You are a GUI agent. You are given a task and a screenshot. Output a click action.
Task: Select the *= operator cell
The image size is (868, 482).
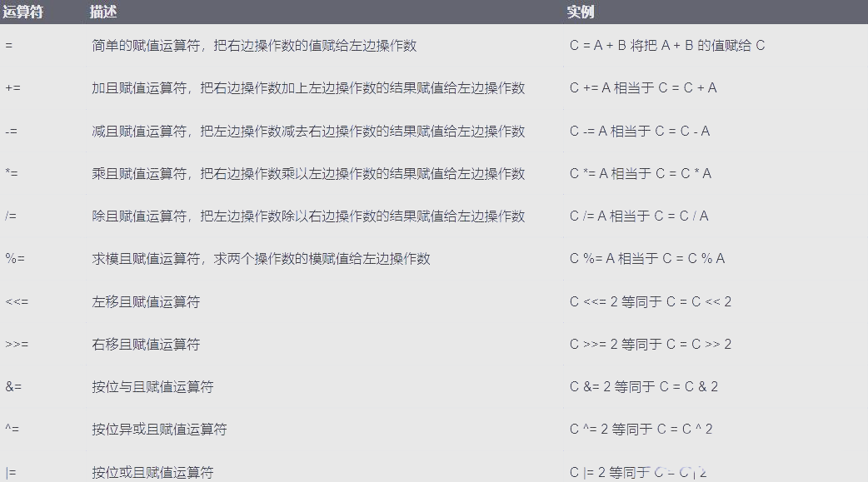coord(12,174)
